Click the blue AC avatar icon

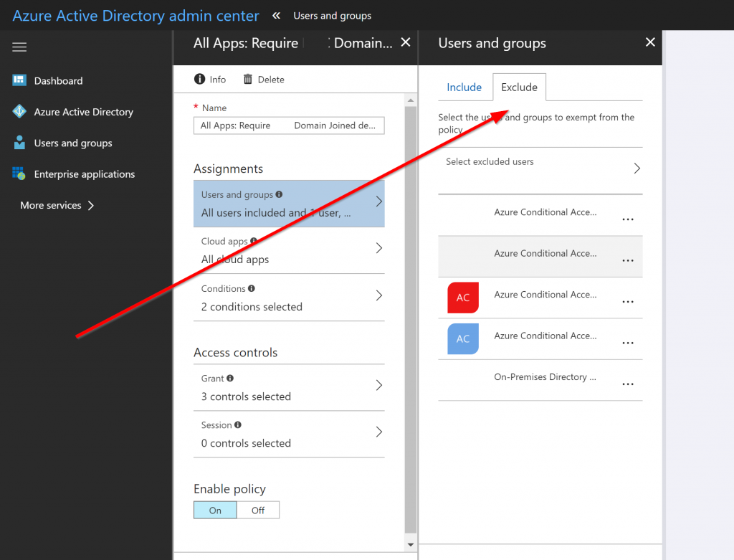tap(463, 338)
